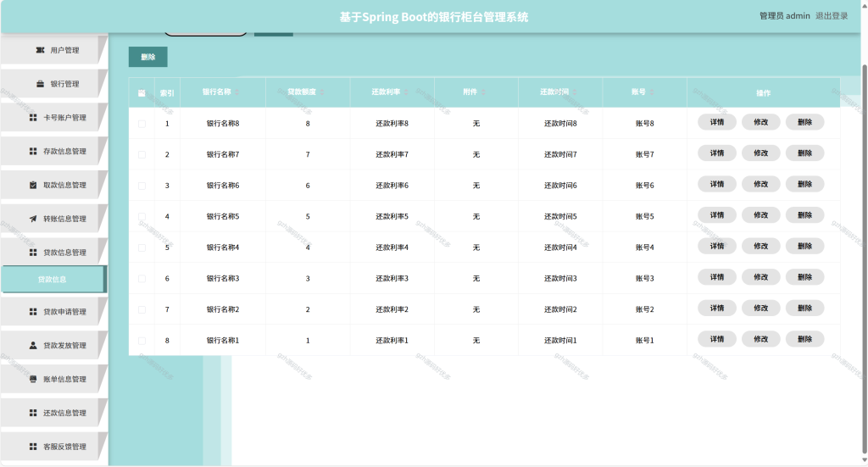
Task: Expand the 存款信息管理 menu
Action: (x=53, y=152)
